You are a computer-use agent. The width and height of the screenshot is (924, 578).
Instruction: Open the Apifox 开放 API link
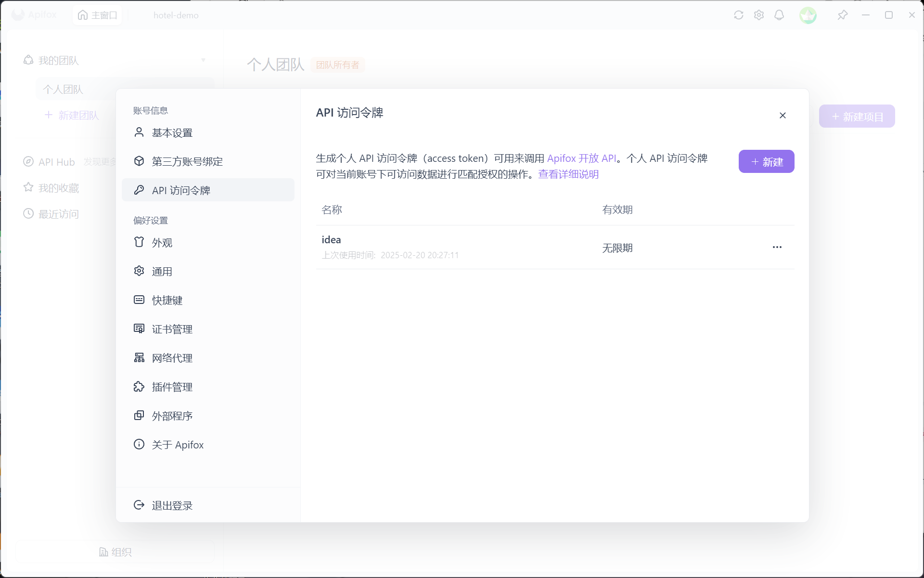click(581, 158)
